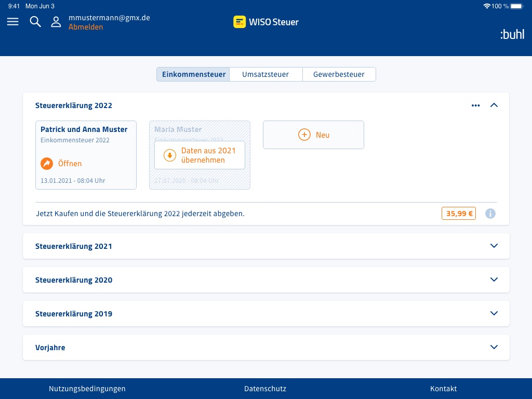This screenshot has height=399, width=532.
Task: Click the orange Öffnen arrow icon
Action: [47, 164]
